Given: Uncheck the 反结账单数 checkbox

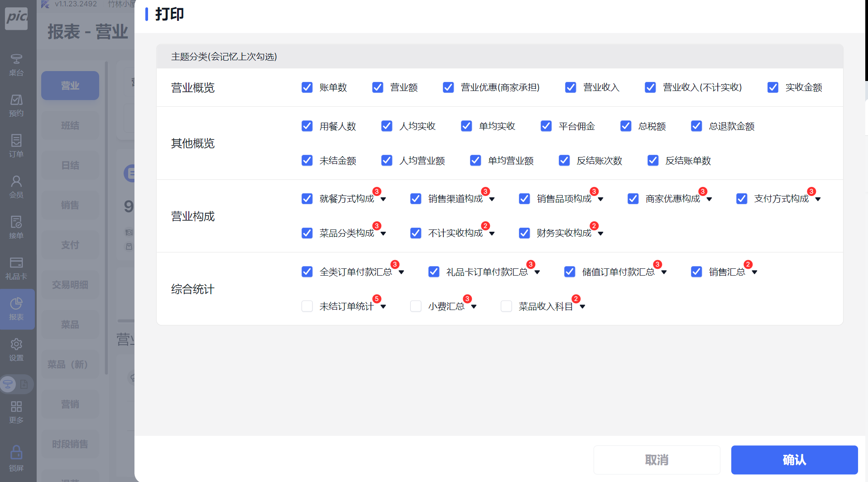Looking at the screenshot, I should click(x=653, y=160).
